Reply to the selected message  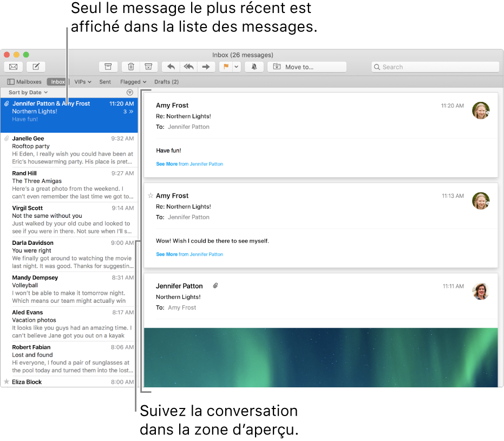(x=171, y=67)
